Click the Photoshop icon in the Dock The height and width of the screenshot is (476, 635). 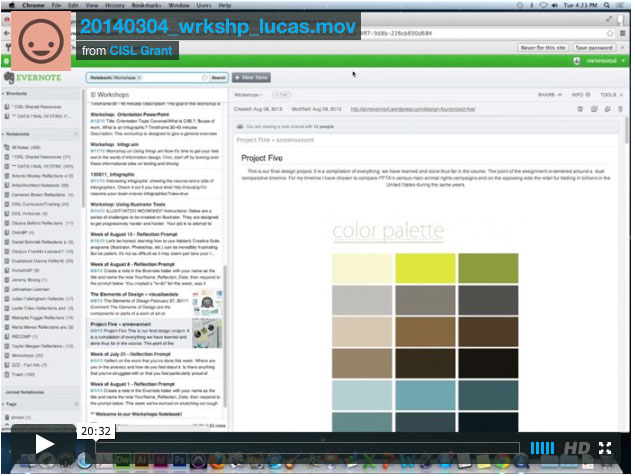point(179,461)
